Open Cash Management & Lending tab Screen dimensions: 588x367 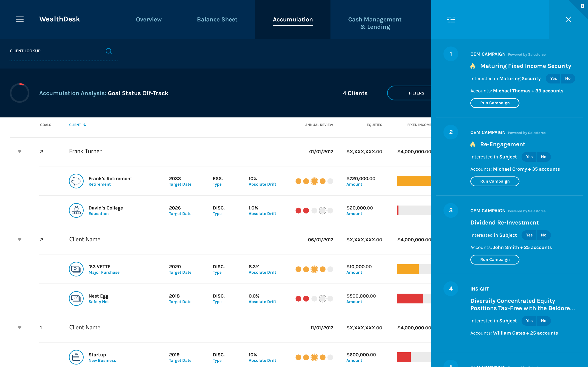tap(375, 23)
